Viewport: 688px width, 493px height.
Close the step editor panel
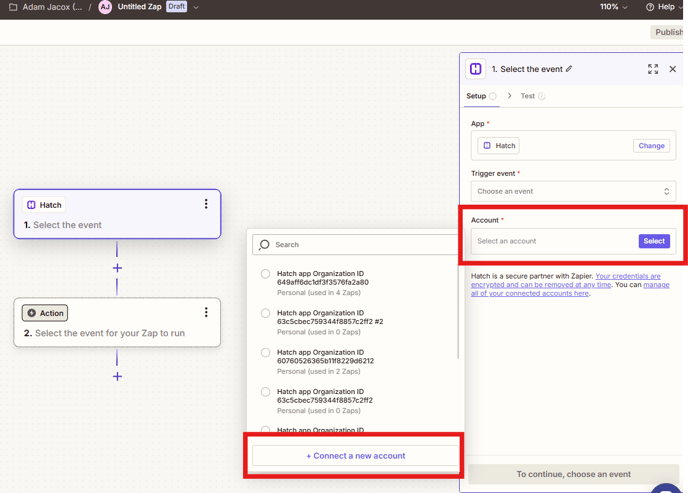(672, 69)
